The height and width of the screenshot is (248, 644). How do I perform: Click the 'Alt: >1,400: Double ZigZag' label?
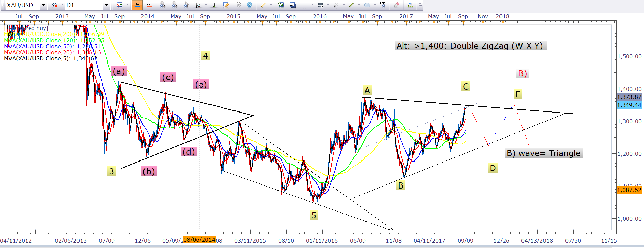470,46
